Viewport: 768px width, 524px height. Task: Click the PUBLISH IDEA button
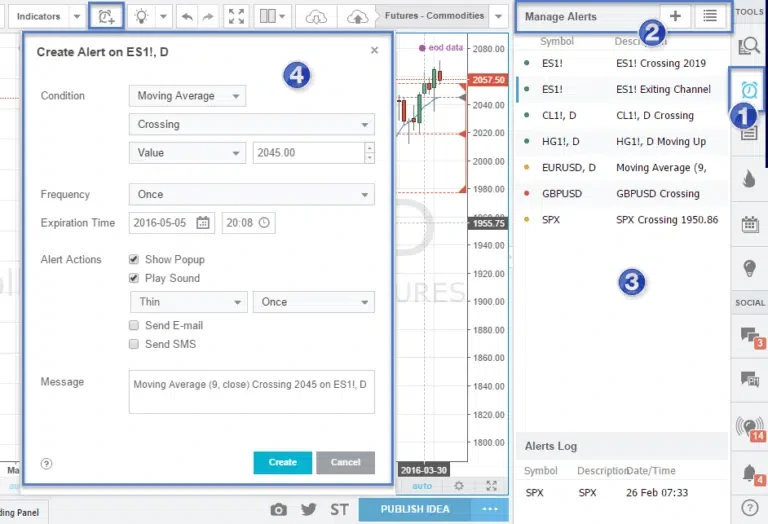point(415,509)
